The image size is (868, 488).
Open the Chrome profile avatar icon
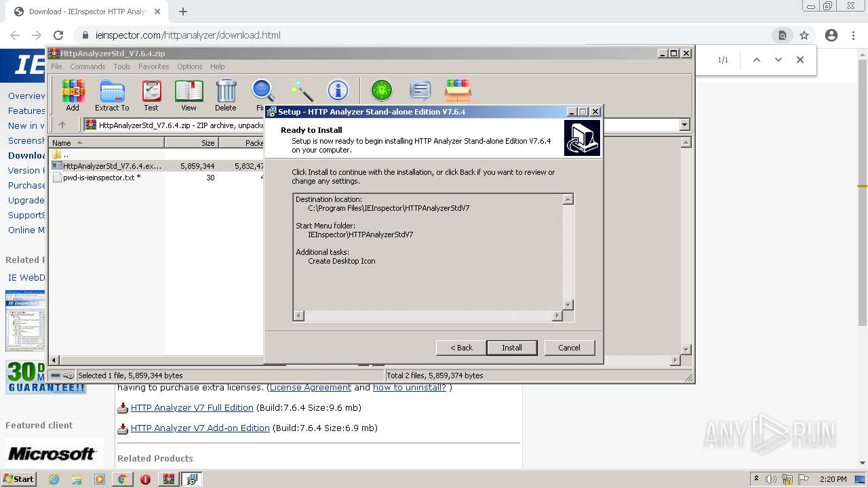coord(831,35)
